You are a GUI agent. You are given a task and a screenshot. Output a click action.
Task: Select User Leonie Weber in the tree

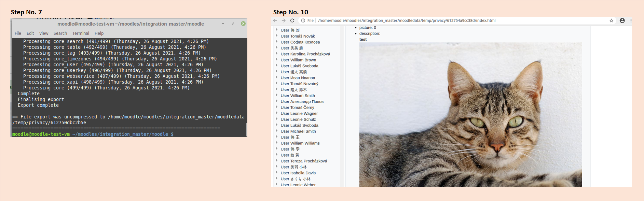tap(298, 185)
